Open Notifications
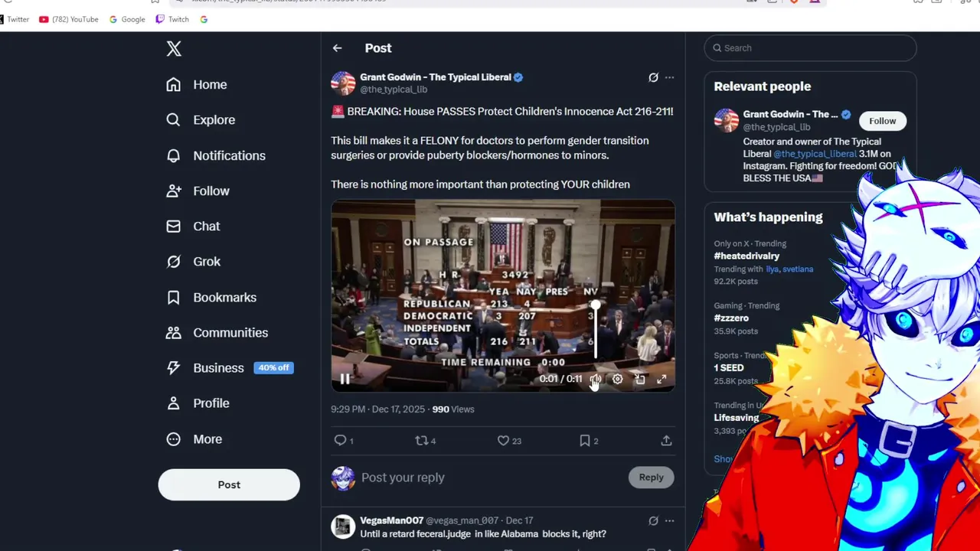Screen dimensions: 980x551 point(215,155)
